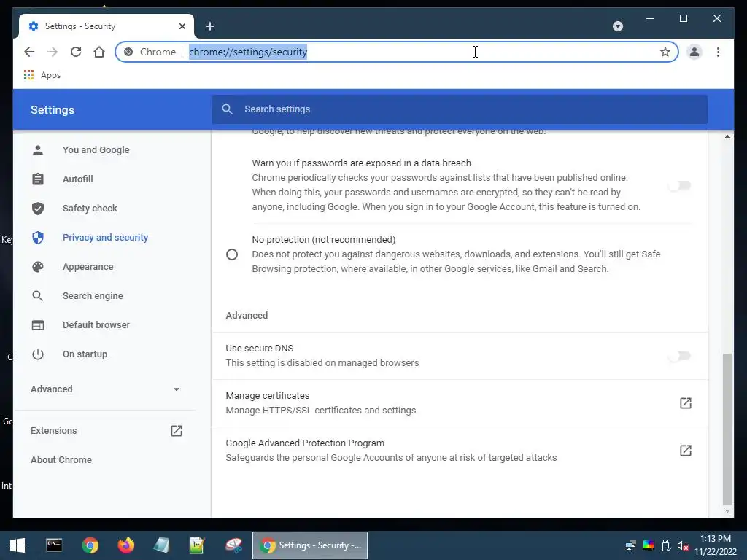Toggle the Use secure DNS switch
The image size is (747, 560).
coord(679,356)
